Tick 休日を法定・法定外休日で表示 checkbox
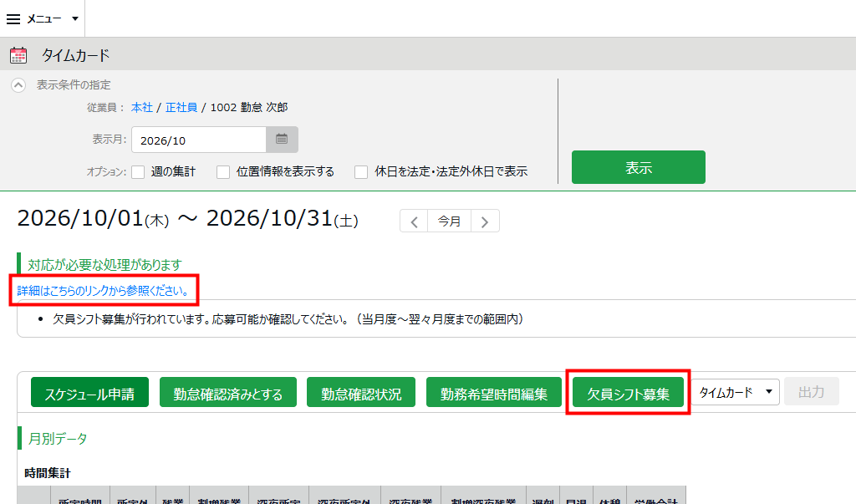 click(x=361, y=172)
